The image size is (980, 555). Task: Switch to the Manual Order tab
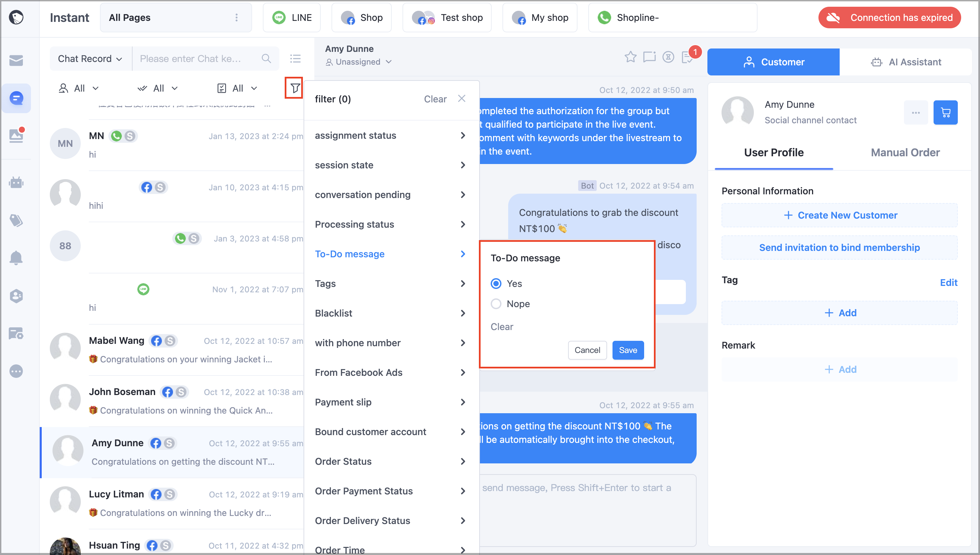tap(905, 153)
